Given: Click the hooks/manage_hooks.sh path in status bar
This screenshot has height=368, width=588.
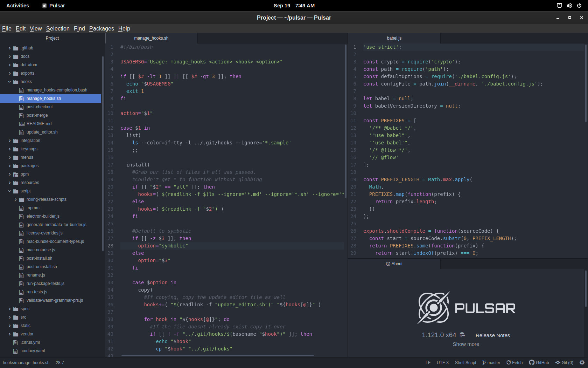Looking at the screenshot, I should click(x=26, y=363).
